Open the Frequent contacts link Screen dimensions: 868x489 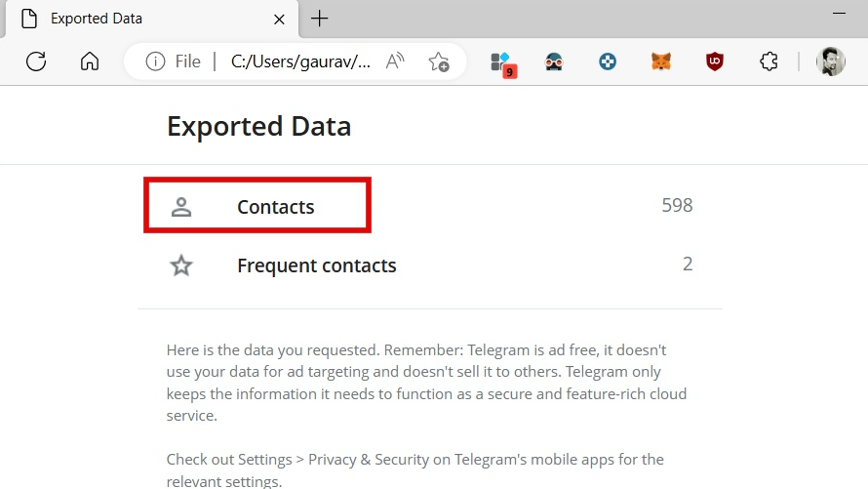[x=317, y=265]
